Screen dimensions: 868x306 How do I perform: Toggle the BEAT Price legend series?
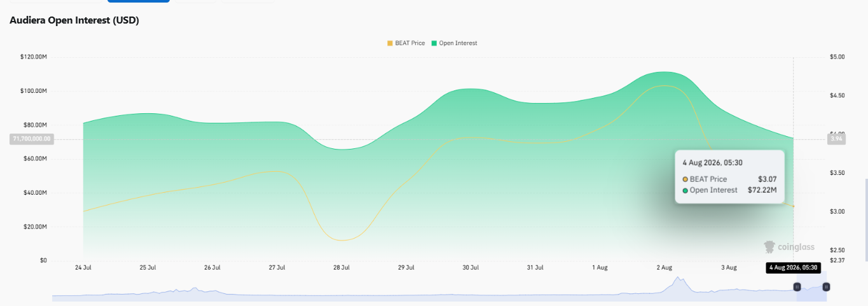click(406, 43)
